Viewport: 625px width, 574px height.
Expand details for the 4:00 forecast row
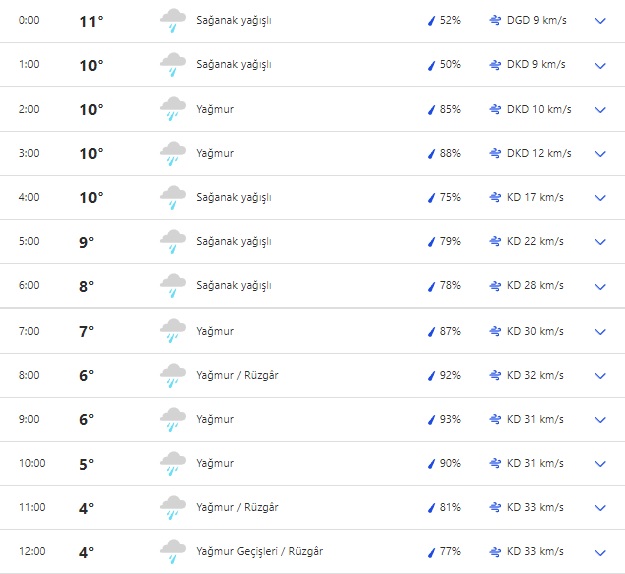coord(600,198)
